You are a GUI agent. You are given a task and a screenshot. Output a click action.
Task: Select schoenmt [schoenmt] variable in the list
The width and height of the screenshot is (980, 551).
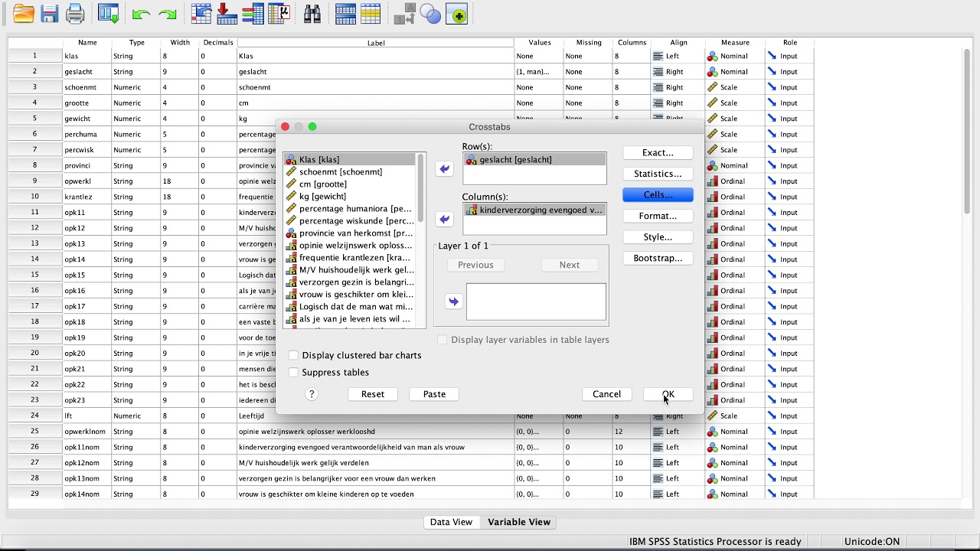pos(350,171)
